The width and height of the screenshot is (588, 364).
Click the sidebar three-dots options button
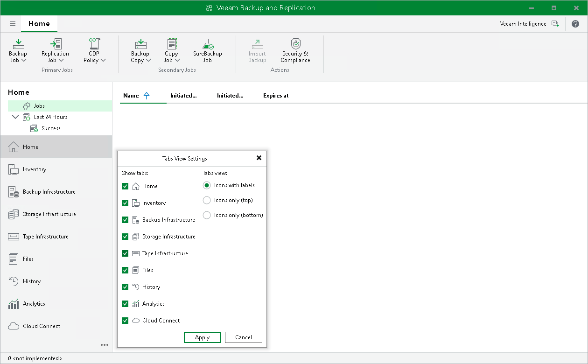[105, 345]
